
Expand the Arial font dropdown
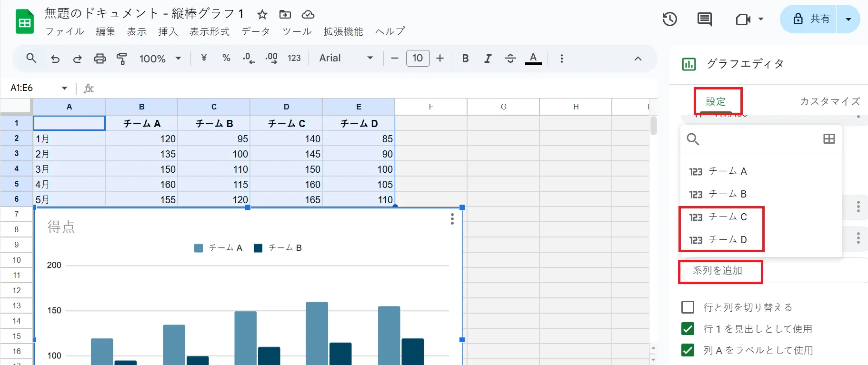(x=346, y=58)
